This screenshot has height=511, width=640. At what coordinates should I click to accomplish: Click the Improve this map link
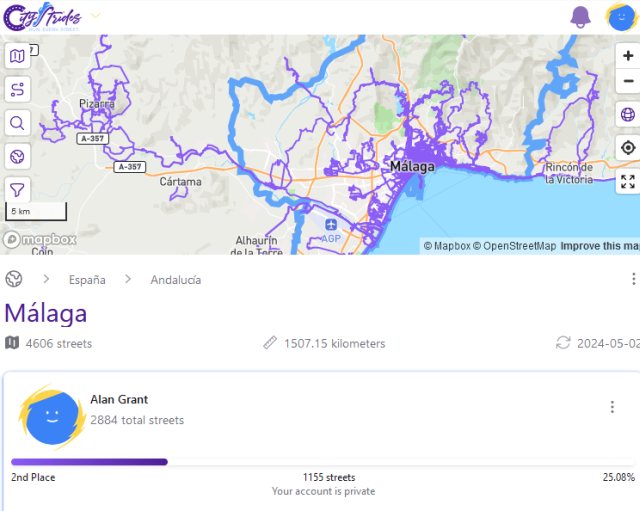600,246
